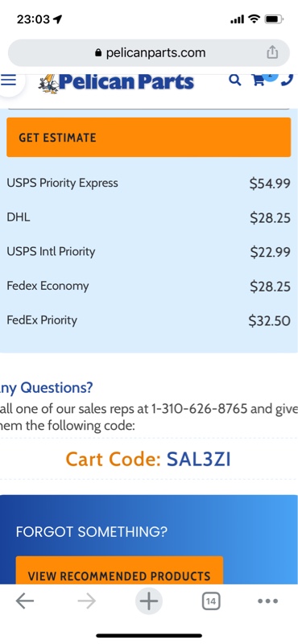Tap the cart code SAL3ZI
298x644 pixels.
click(198, 459)
